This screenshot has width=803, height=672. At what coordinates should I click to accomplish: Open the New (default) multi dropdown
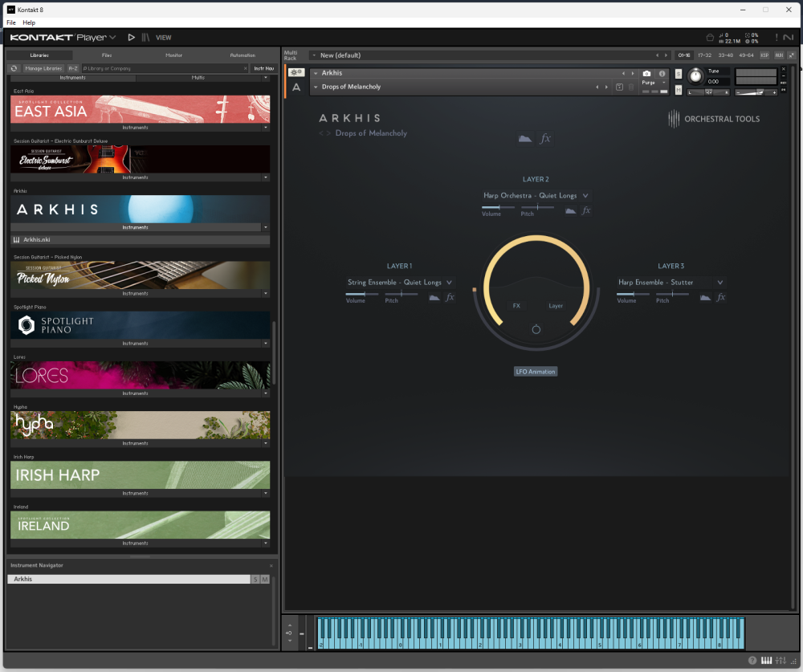(314, 55)
